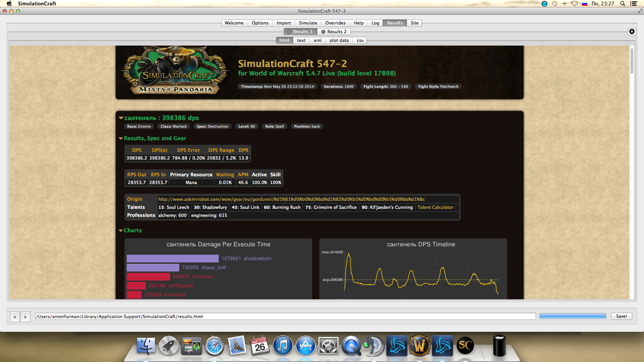
Task: Open Finder from the dock
Action: (146, 346)
